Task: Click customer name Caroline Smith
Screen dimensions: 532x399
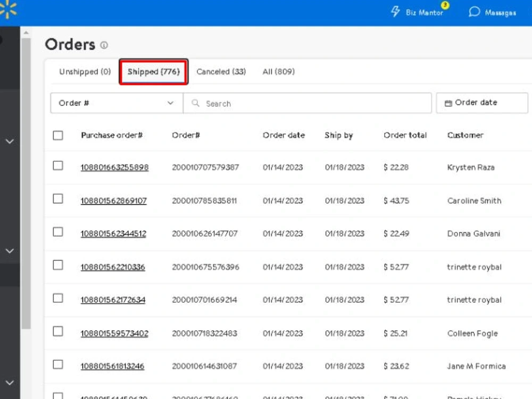Action: click(x=474, y=201)
